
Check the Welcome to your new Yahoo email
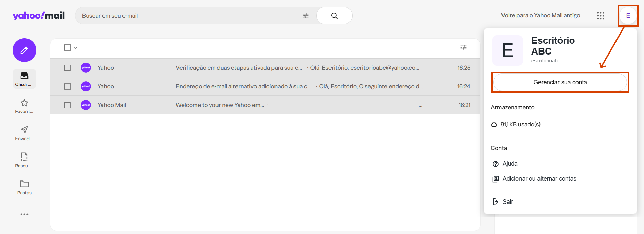coord(67,105)
